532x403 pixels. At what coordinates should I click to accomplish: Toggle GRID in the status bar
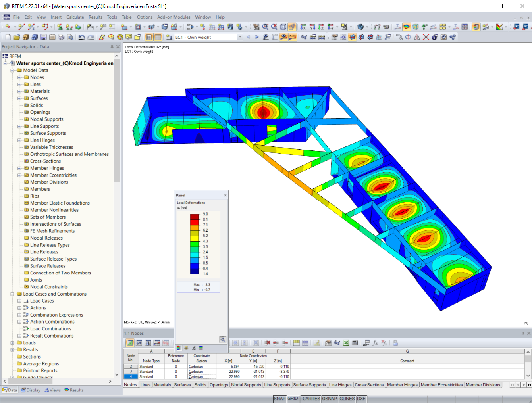pos(293,399)
